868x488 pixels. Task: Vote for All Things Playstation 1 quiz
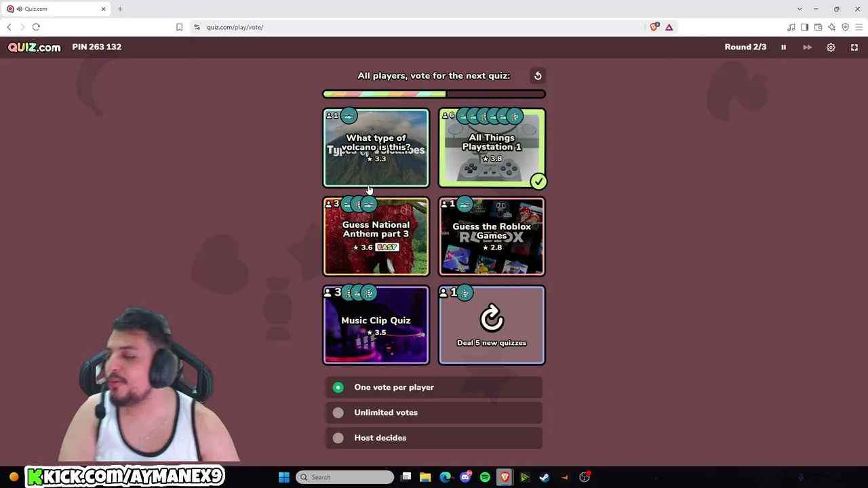click(492, 148)
